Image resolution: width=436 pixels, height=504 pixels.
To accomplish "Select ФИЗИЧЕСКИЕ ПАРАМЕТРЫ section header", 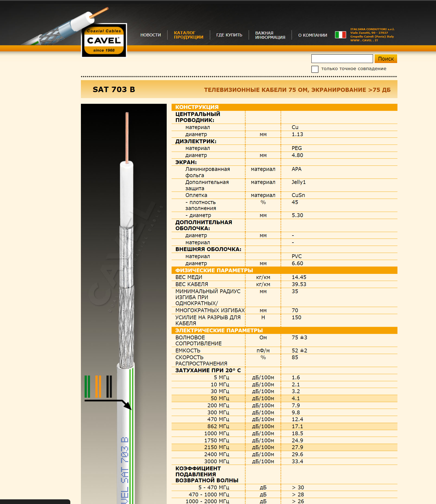I will [284, 270].
